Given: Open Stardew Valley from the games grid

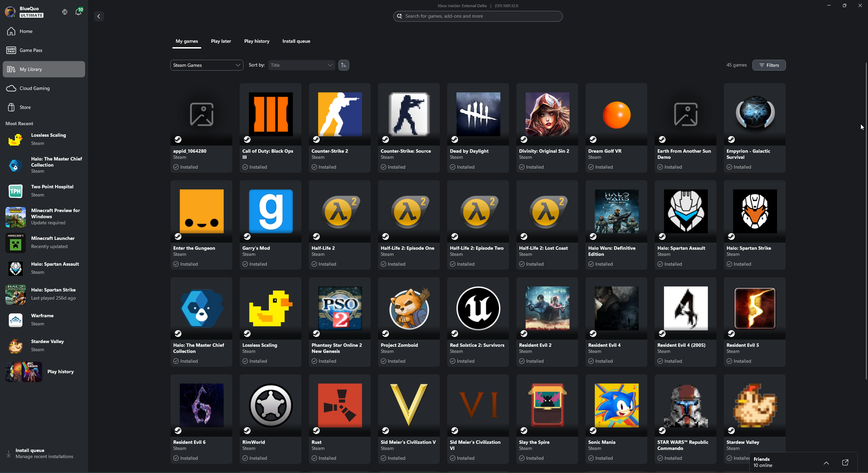Looking at the screenshot, I should tap(754, 405).
